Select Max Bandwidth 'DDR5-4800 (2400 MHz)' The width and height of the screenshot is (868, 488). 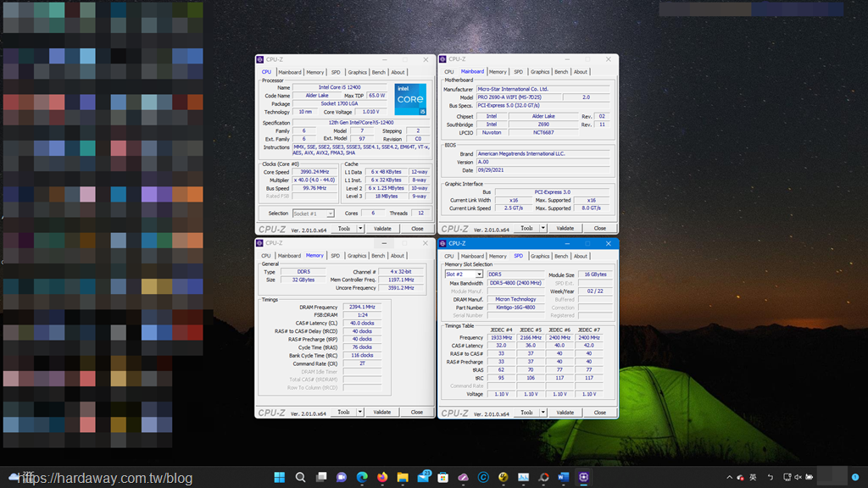pyautogui.click(x=515, y=283)
